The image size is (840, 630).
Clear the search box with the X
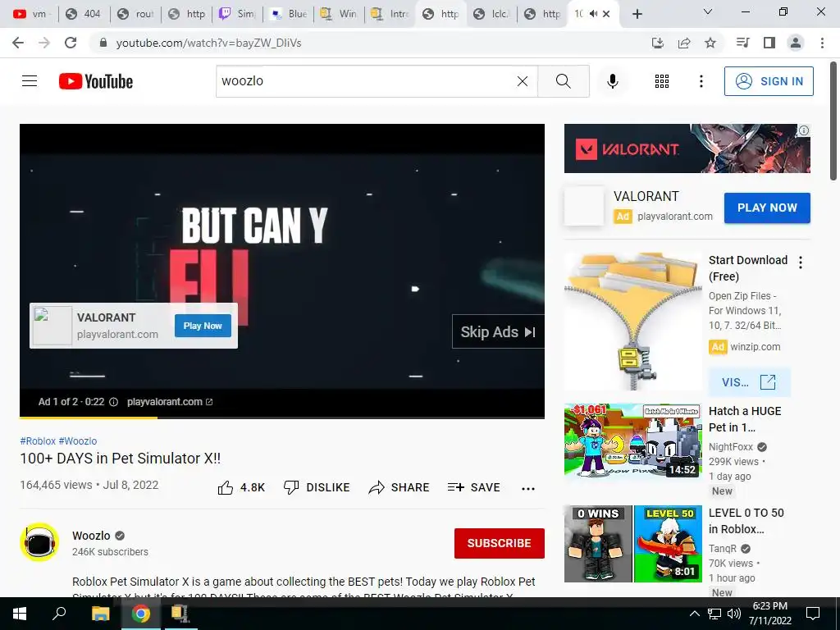pyautogui.click(x=523, y=81)
